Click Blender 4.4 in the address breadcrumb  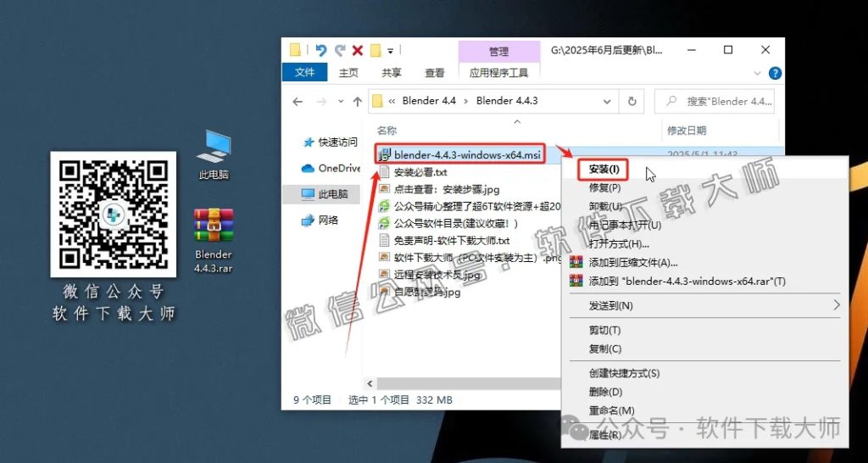(x=429, y=101)
